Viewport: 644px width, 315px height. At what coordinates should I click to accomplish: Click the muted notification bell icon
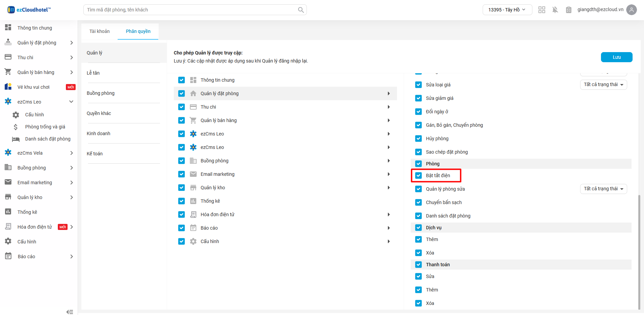coord(555,10)
